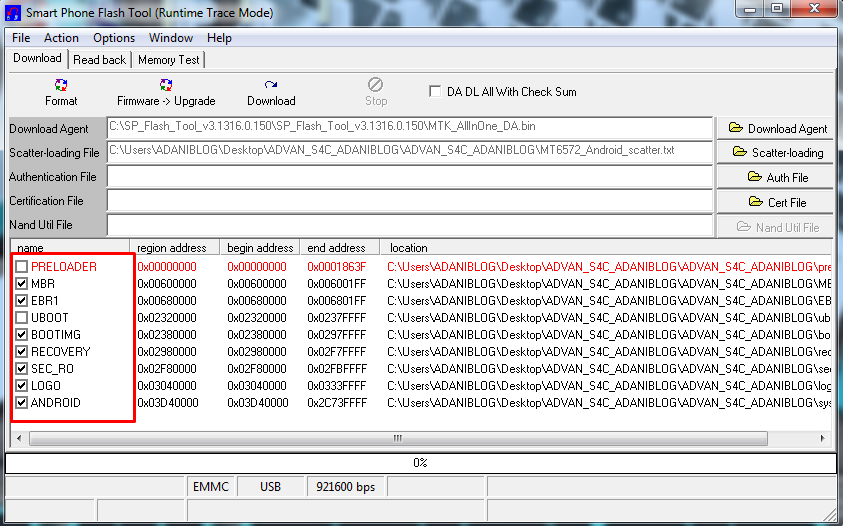The width and height of the screenshot is (843, 526).
Task: Uncheck the MBR partition checkbox
Action: (x=22, y=283)
